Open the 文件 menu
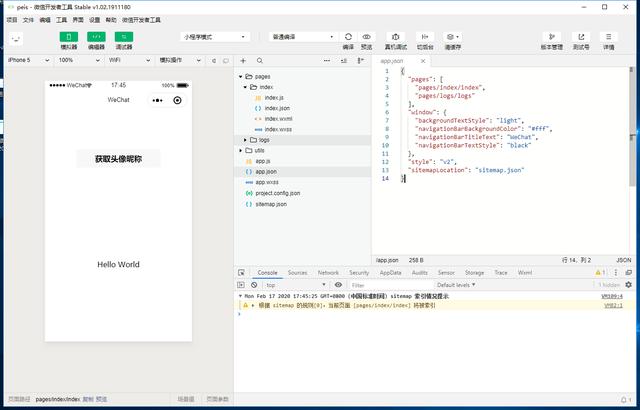The width and height of the screenshot is (640, 410). tap(28, 20)
